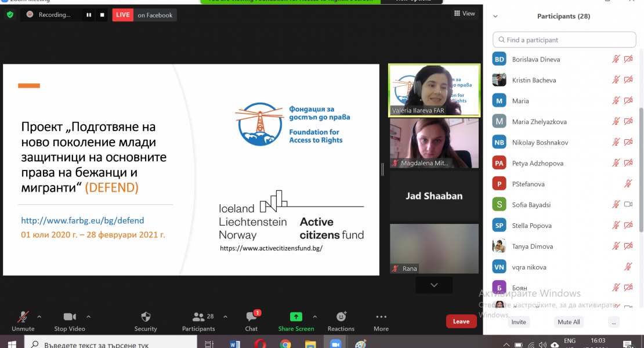Stop the recording

(x=102, y=14)
